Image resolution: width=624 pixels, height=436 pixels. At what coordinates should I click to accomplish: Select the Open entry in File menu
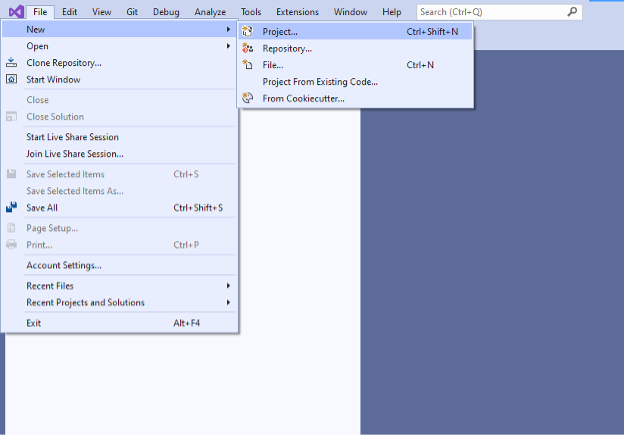[119, 46]
